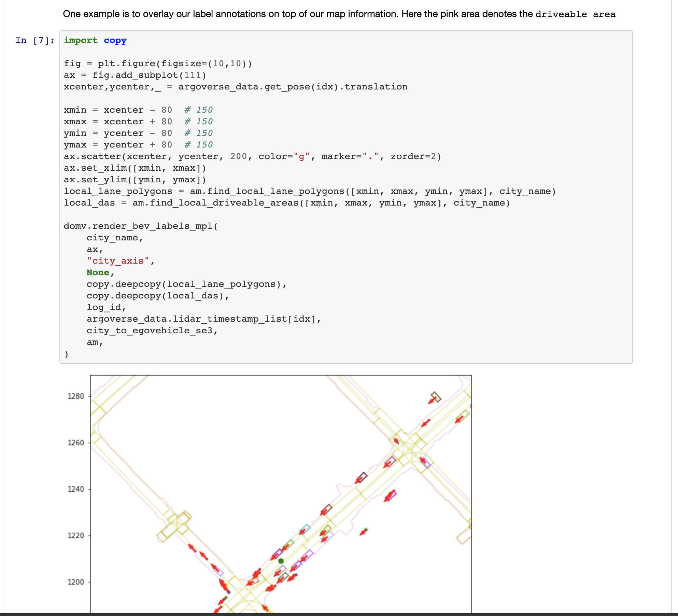Click the 1240 y-axis tick label
The image size is (678, 616).
(x=76, y=489)
